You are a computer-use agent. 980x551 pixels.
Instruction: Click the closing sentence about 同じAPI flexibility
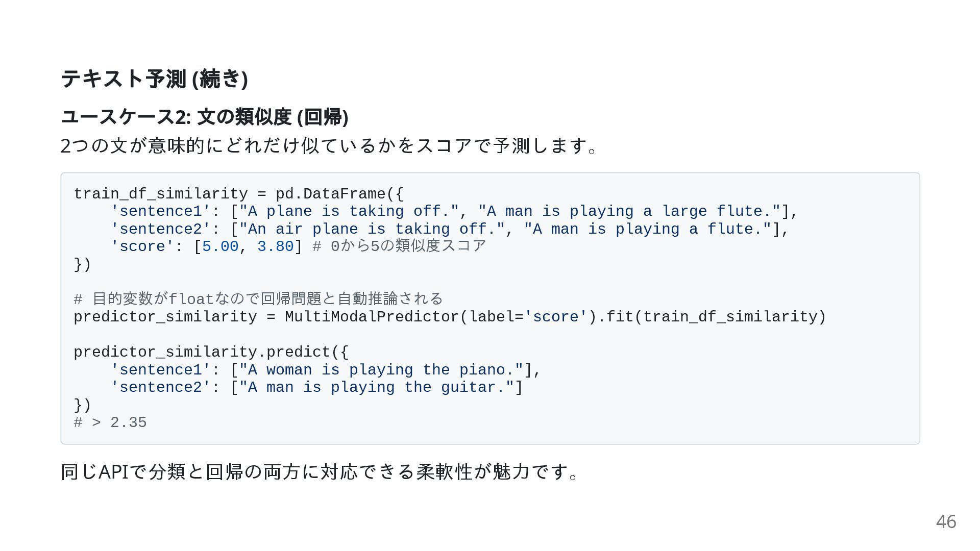[320, 471]
